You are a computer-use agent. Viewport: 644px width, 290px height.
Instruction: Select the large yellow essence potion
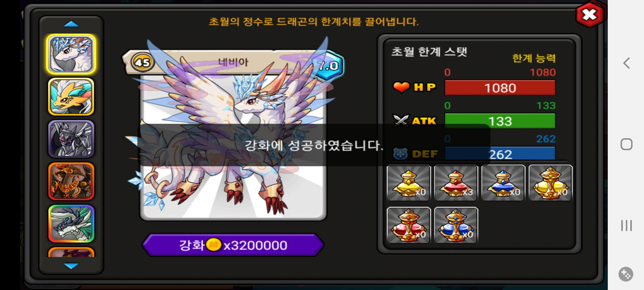pyautogui.click(x=550, y=183)
